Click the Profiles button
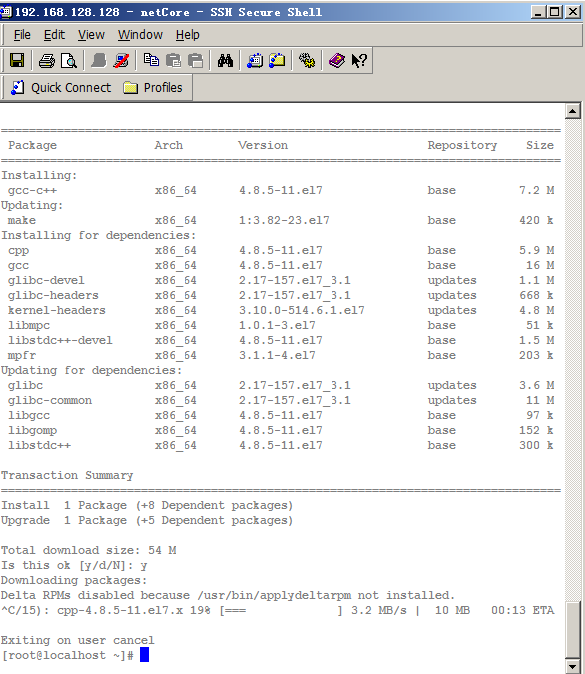 (153, 88)
